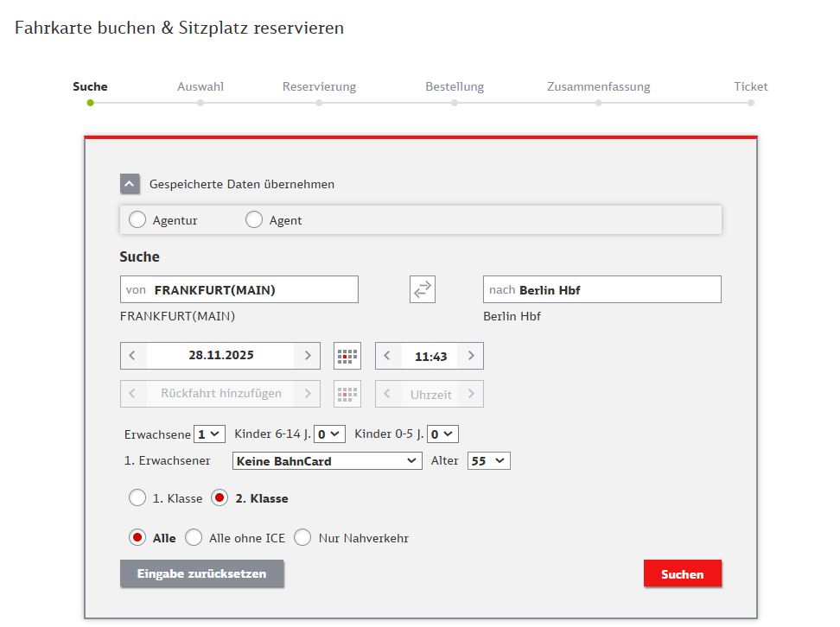Advance to next departure date
The image size is (840, 627).
(307, 356)
